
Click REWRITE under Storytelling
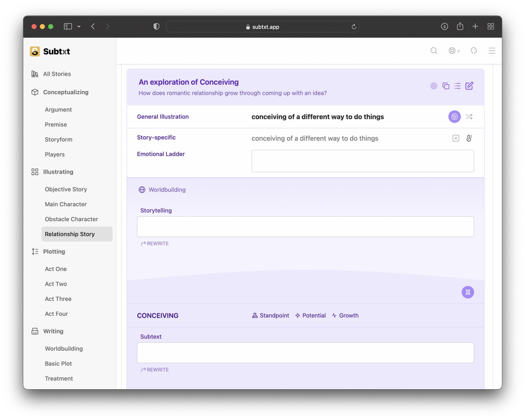155,244
